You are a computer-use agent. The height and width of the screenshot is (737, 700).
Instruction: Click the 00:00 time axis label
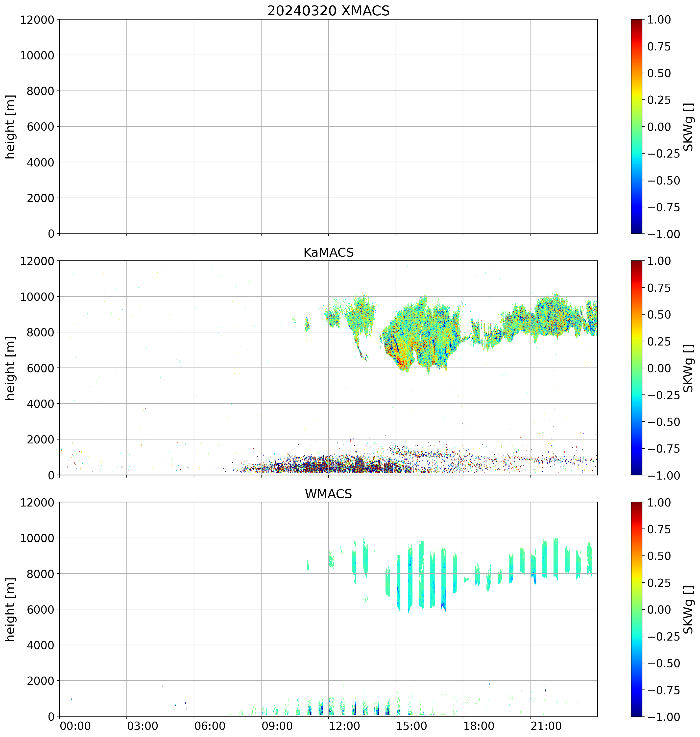[x=75, y=726]
